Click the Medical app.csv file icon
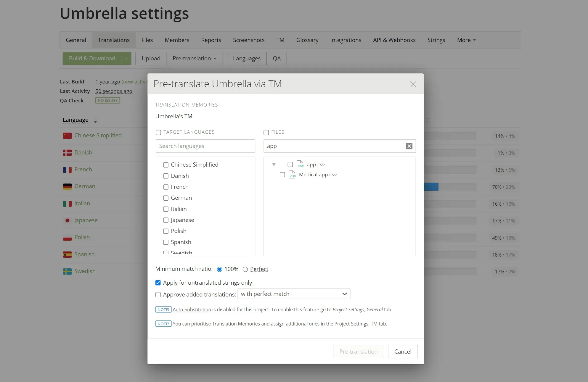 (x=292, y=175)
